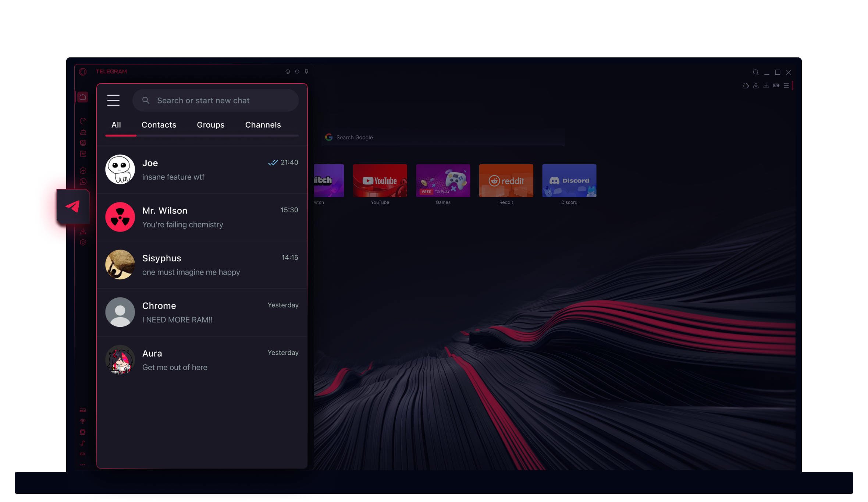Open the Easy Setup panel

pyautogui.click(x=787, y=85)
